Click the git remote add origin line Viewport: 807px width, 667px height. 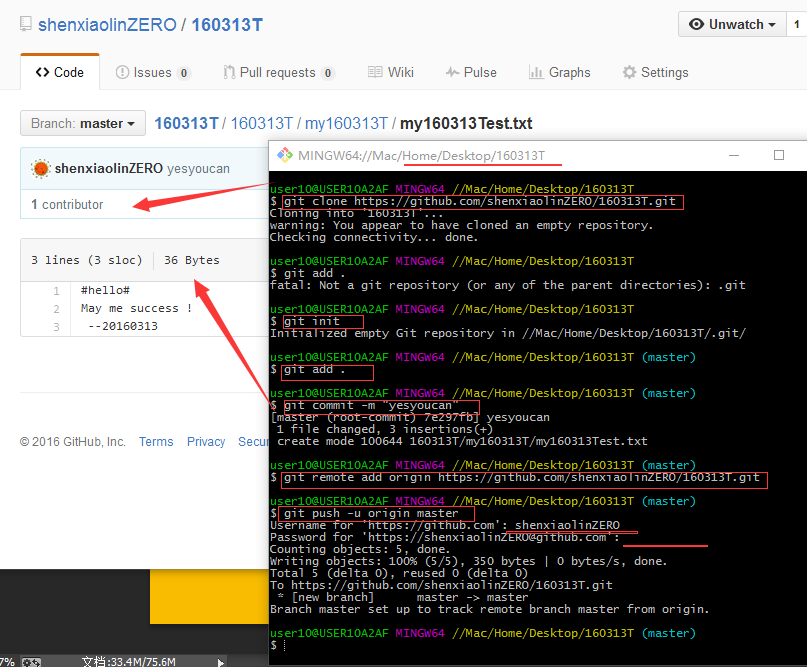(x=521, y=478)
